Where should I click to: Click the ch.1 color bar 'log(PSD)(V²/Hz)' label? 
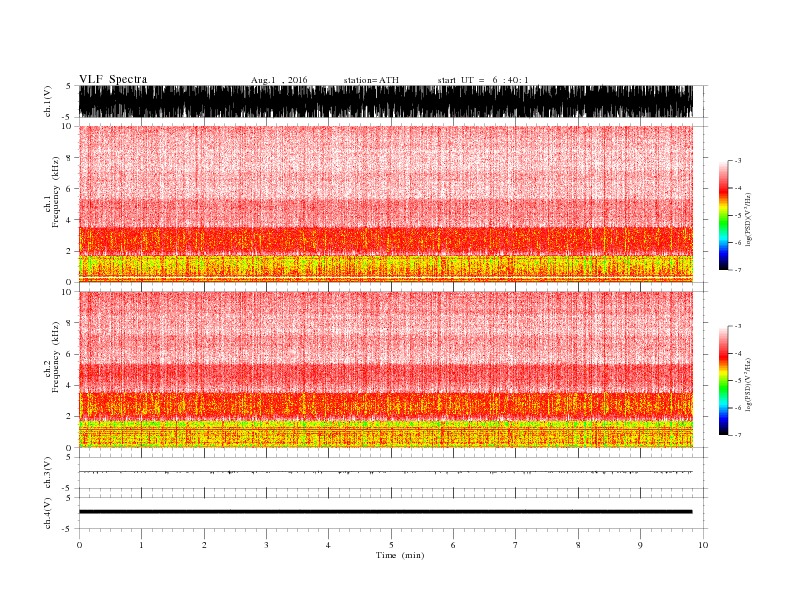coord(748,219)
